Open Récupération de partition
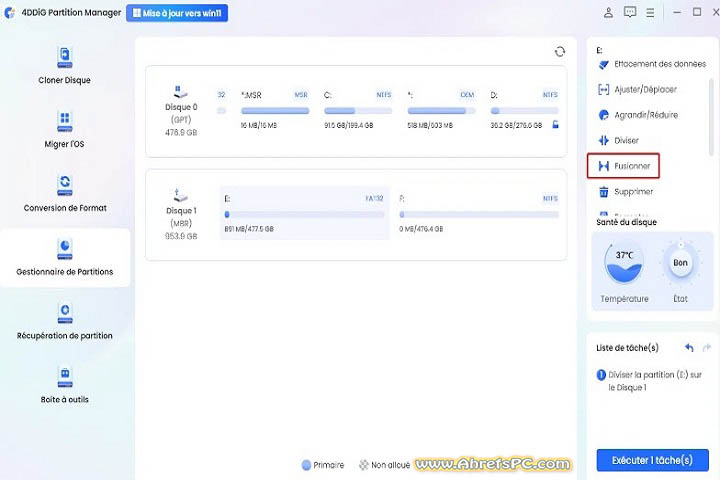The width and height of the screenshot is (720, 480). 65,321
